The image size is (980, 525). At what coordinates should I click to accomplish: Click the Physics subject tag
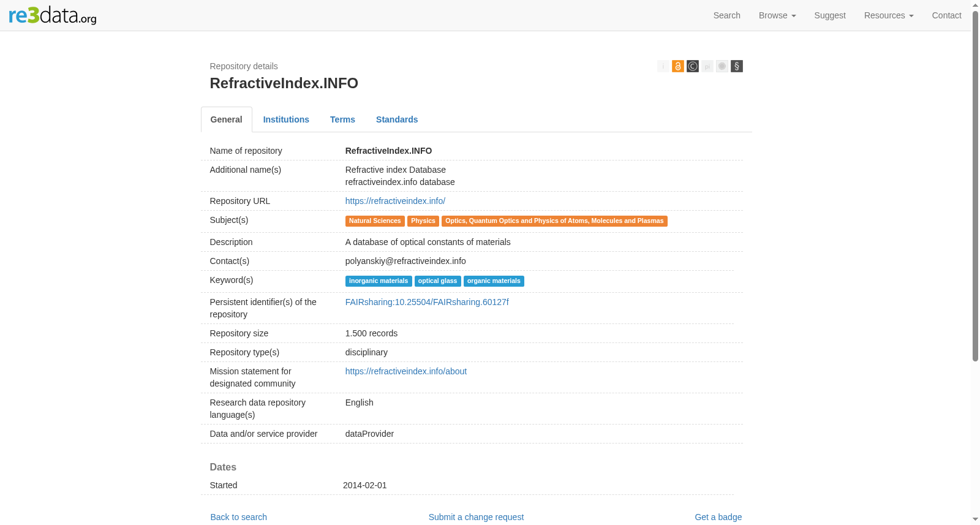click(x=423, y=221)
